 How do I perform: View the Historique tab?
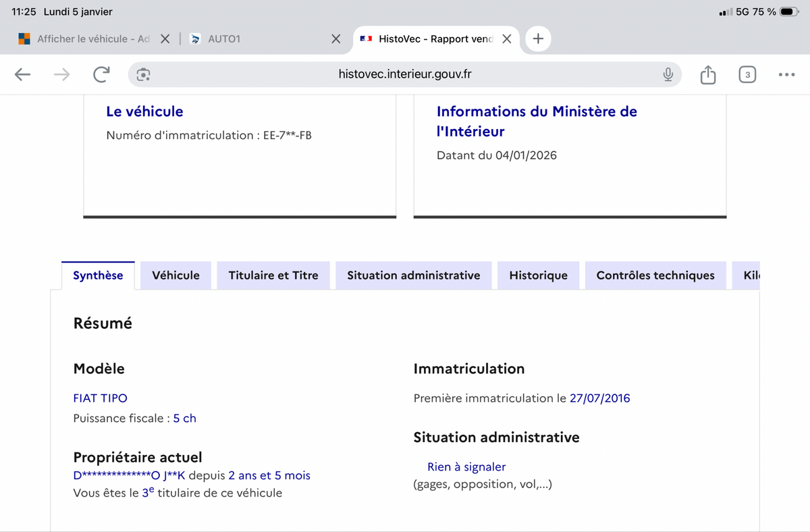click(538, 275)
